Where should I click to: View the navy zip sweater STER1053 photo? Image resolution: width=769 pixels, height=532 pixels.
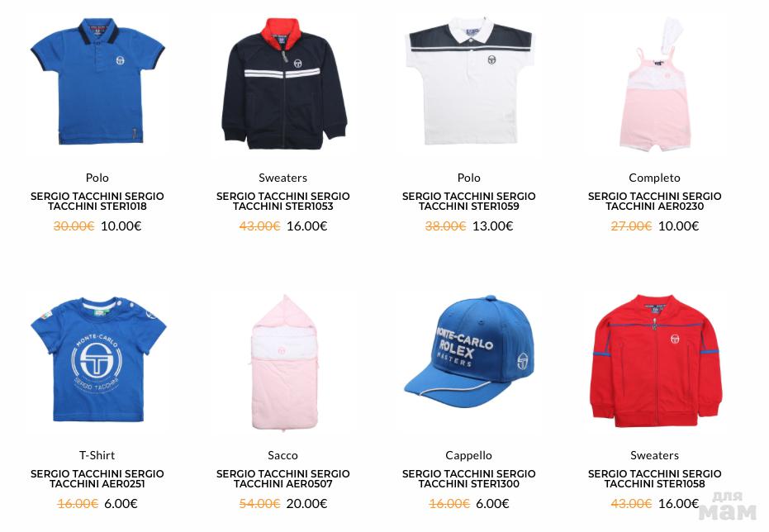click(284, 83)
